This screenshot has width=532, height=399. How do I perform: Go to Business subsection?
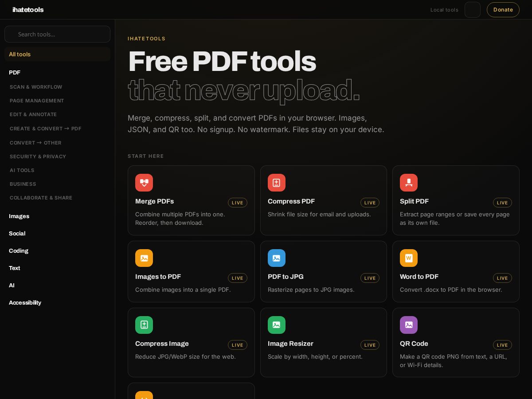pos(23,184)
